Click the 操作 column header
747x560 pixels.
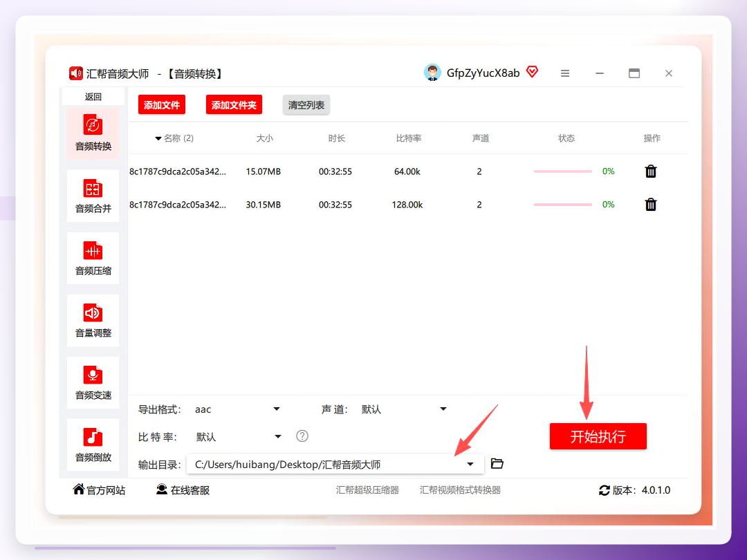click(x=652, y=138)
